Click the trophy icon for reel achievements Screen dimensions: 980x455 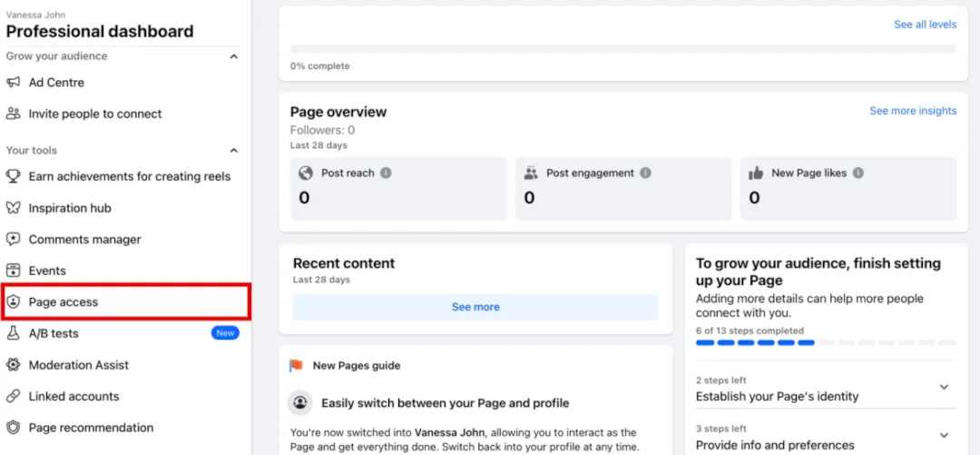[x=13, y=176]
